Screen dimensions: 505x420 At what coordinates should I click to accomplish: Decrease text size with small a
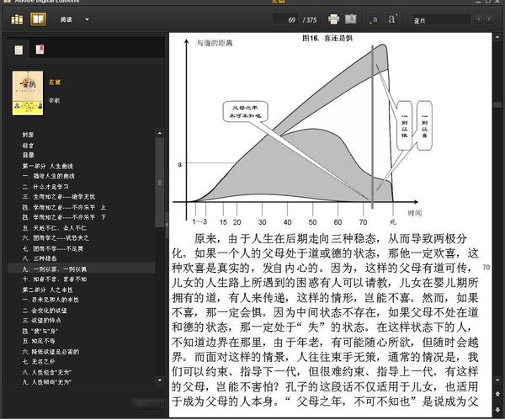(374, 20)
